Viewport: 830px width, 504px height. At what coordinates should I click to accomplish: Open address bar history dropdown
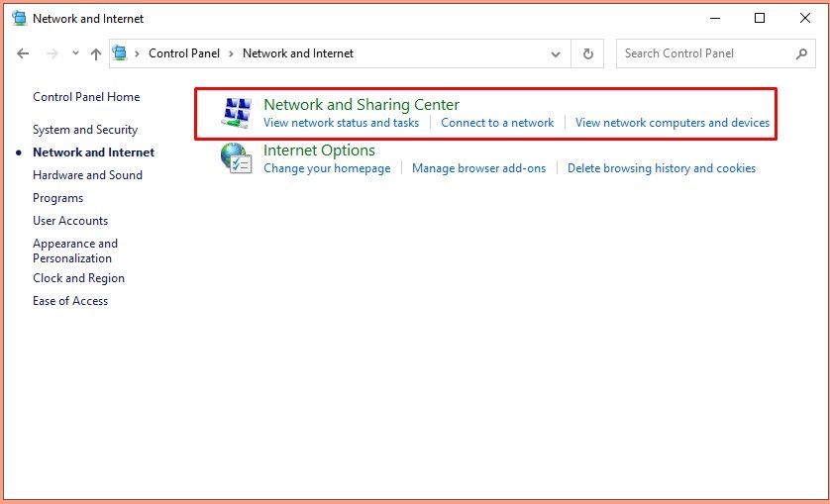pos(556,54)
